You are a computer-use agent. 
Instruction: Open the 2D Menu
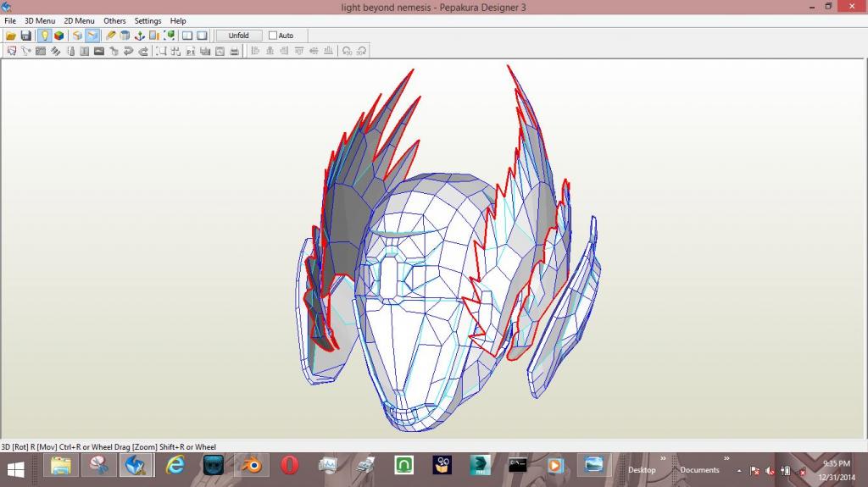click(x=79, y=20)
